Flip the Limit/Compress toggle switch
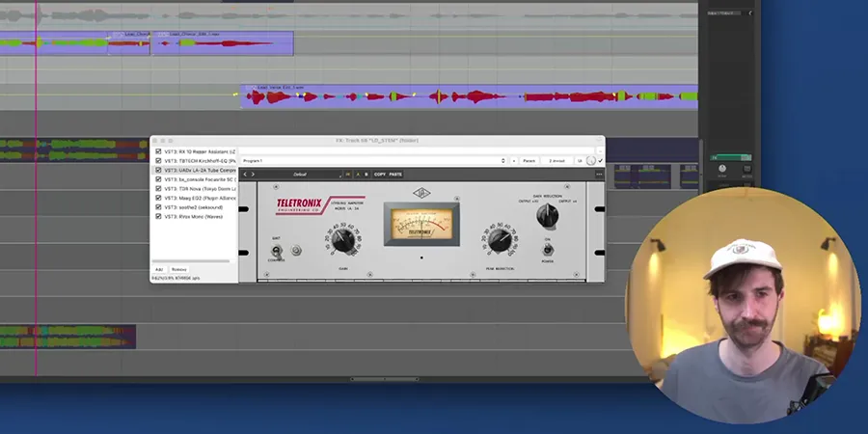This screenshot has width=868, height=434. pyautogui.click(x=276, y=250)
